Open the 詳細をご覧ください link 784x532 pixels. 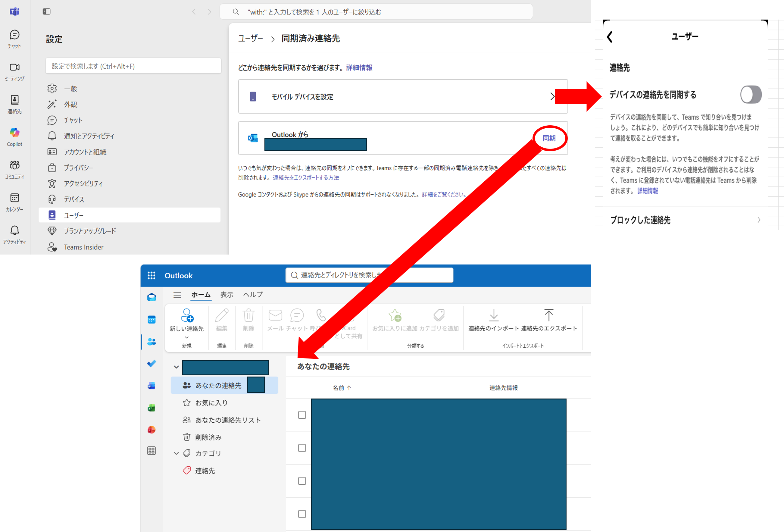tap(444, 194)
